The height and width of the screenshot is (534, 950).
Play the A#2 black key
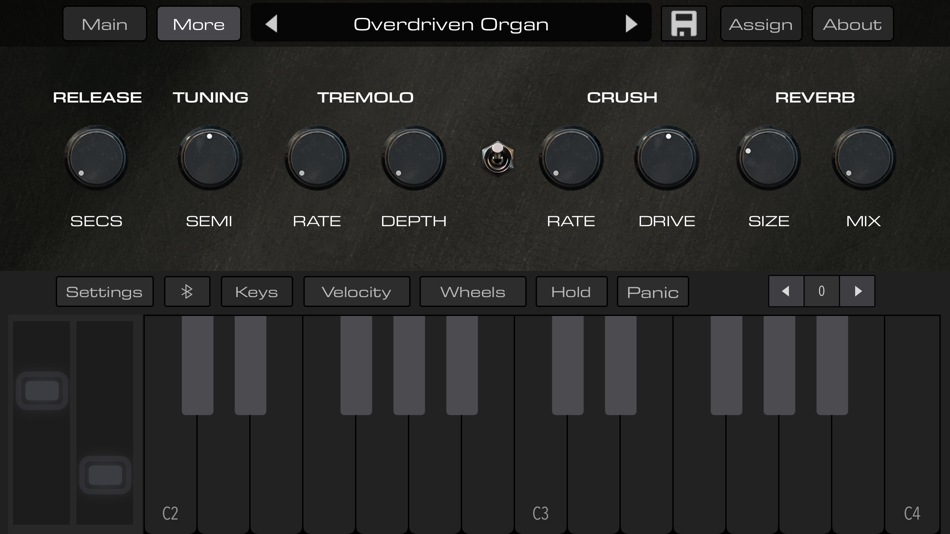click(462, 365)
